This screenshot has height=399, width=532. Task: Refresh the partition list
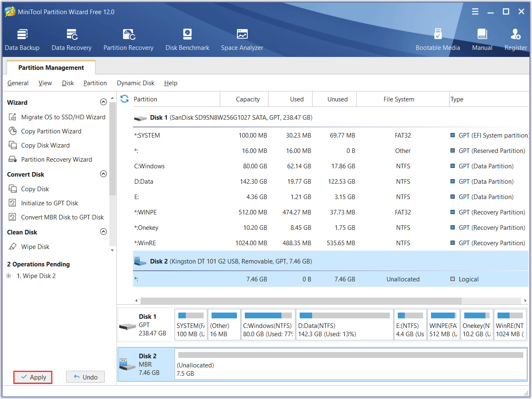tap(124, 99)
